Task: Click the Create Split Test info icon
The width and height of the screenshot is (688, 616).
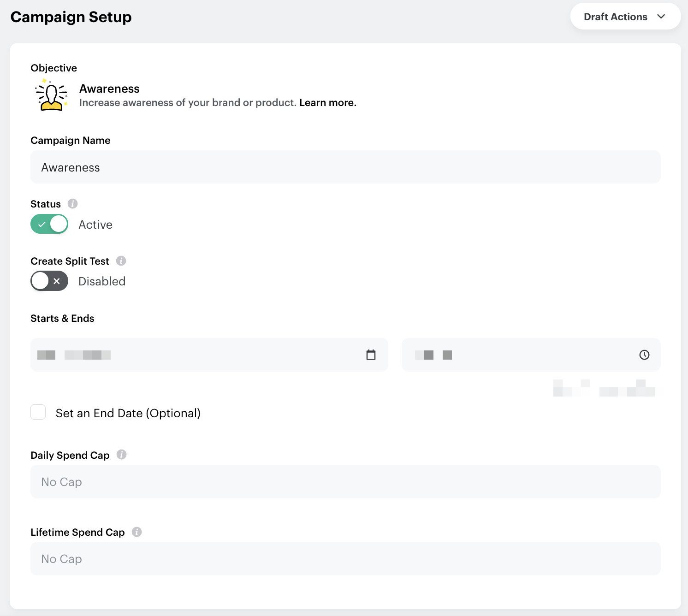Action: click(x=121, y=261)
